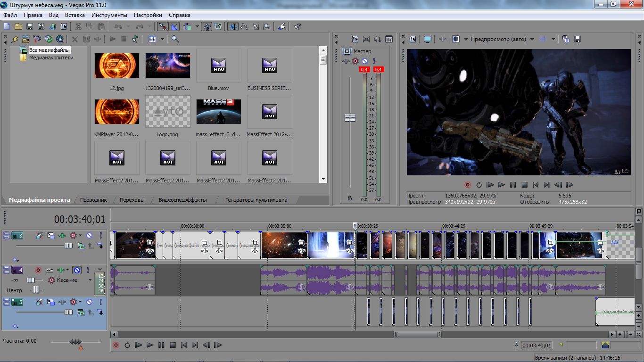Image resolution: width=644 pixels, height=362 pixels.
Task: Click the Get Media from Web icon
Action: coord(60,39)
